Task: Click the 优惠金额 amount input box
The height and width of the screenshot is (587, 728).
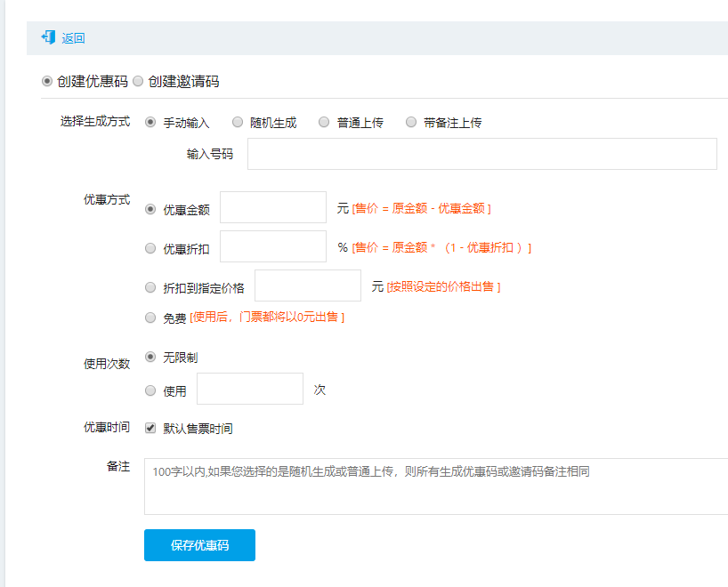Action: click(273, 207)
